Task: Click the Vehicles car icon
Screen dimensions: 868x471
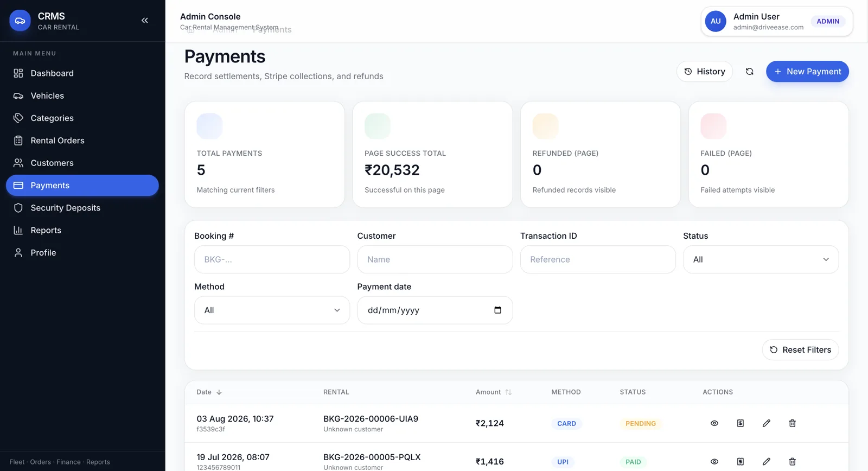Action: click(x=18, y=96)
